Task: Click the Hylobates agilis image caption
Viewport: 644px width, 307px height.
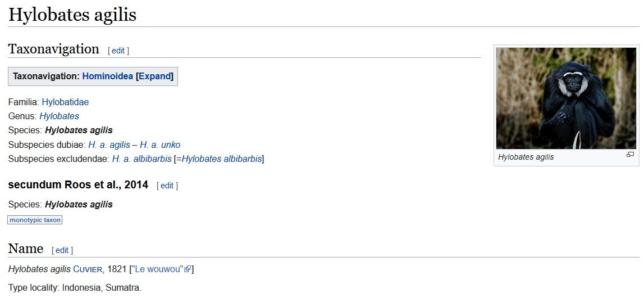Action: pyautogui.click(x=526, y=157)
